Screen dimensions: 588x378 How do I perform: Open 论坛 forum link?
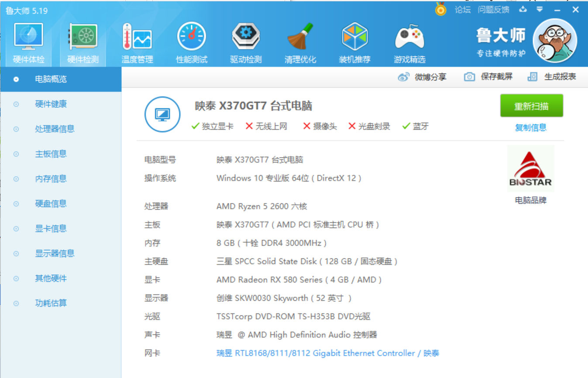(463, 10)
